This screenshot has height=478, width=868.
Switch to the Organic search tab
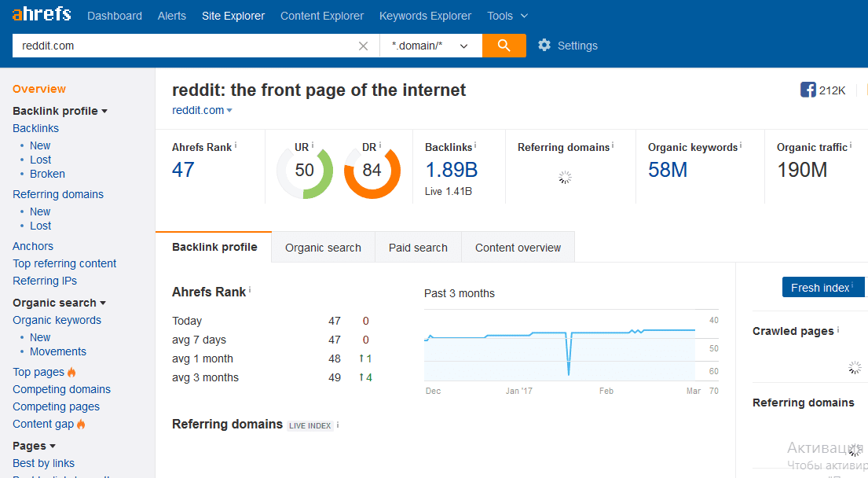click(324, 248)
